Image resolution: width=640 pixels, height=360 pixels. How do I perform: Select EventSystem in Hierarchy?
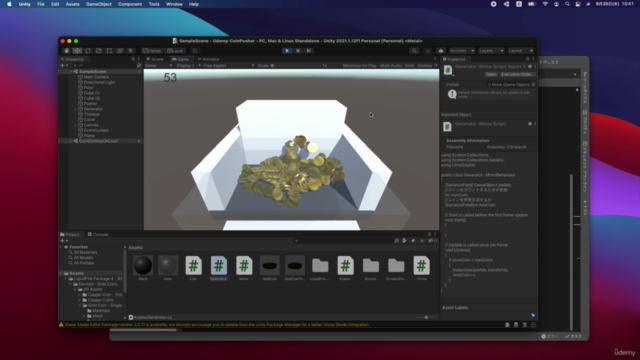96,131
